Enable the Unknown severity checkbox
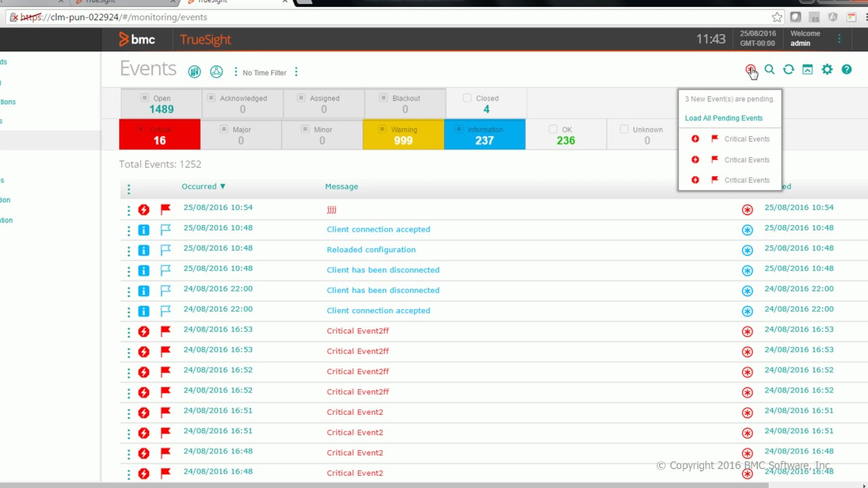Viewport: 868px width, 488px height. pos(624,129)
